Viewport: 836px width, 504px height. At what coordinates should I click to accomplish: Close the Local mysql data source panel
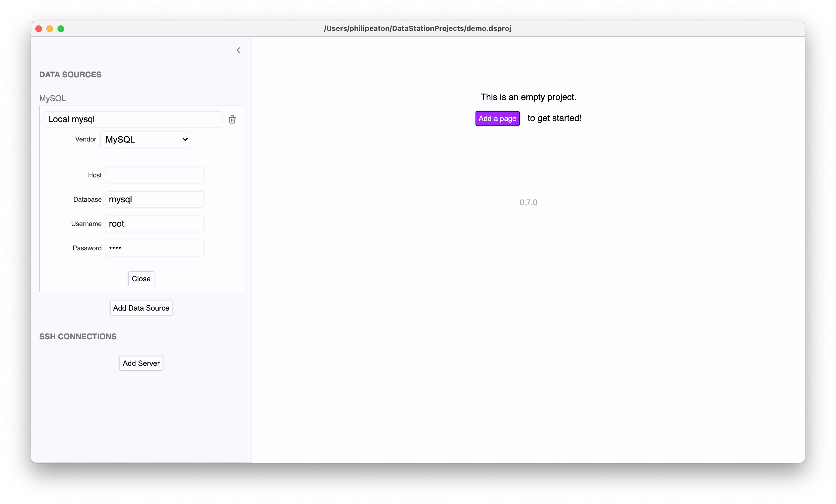pyautogui.click(x=141, y=278)
